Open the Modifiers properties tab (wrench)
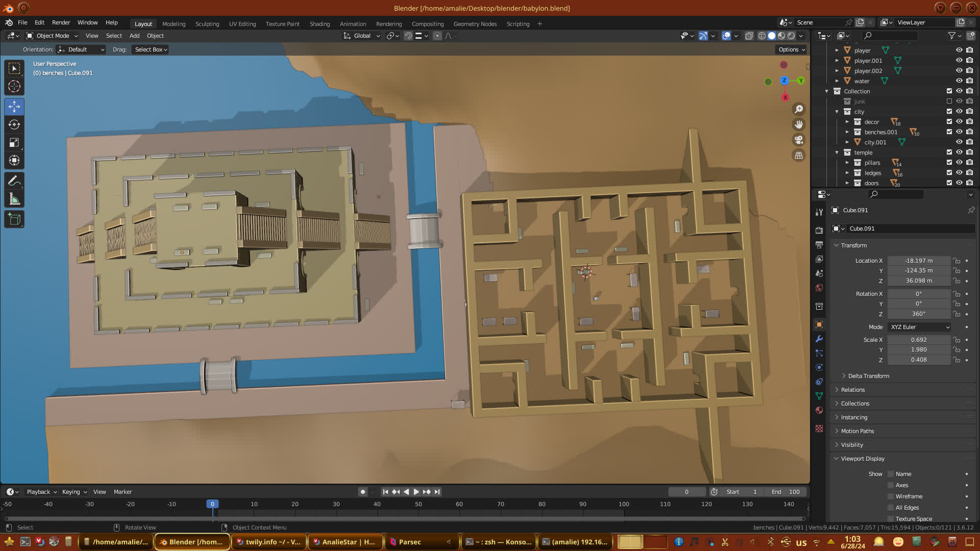The height and width of the screenshot is (551, 980). pyautogui.click(x=819, y=339)
